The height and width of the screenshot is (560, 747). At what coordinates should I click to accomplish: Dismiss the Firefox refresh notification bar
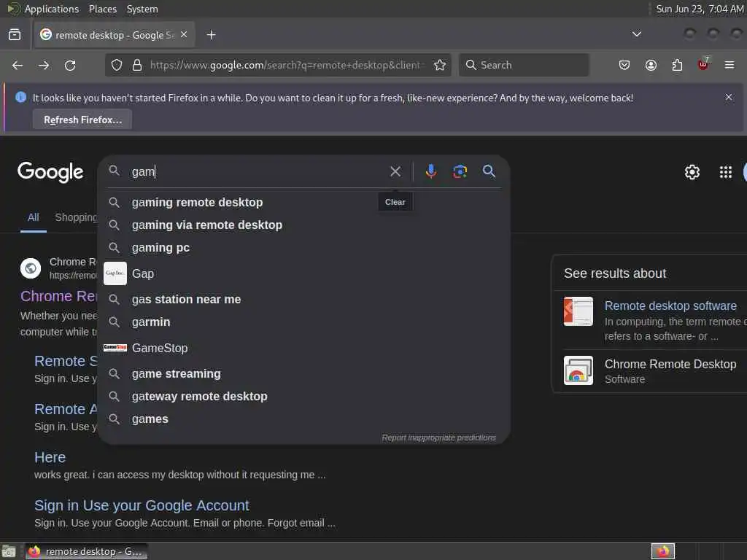click(729, 97)
